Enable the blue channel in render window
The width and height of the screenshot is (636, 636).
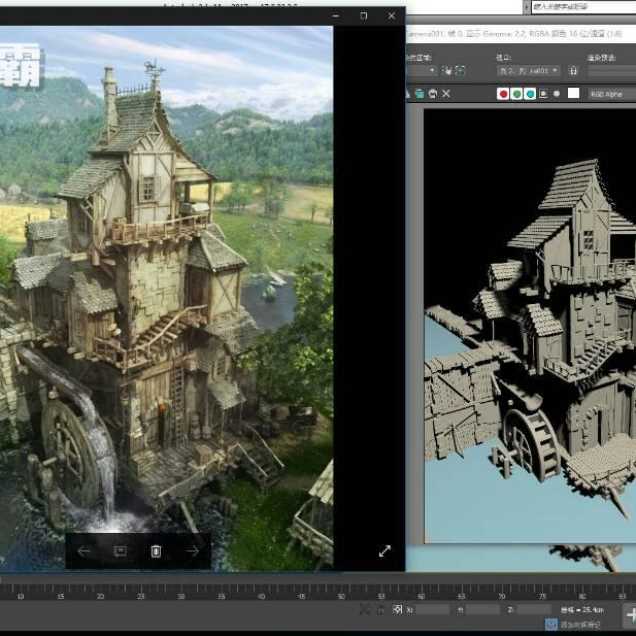(x=530, y=94)
